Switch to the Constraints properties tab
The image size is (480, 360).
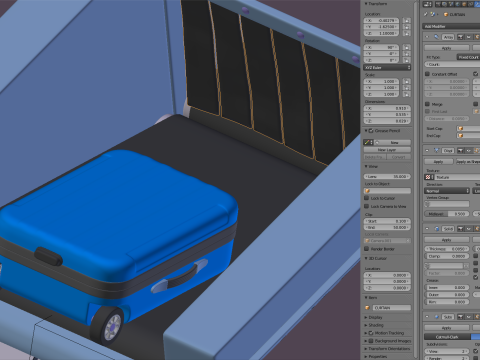coord(471,4)
